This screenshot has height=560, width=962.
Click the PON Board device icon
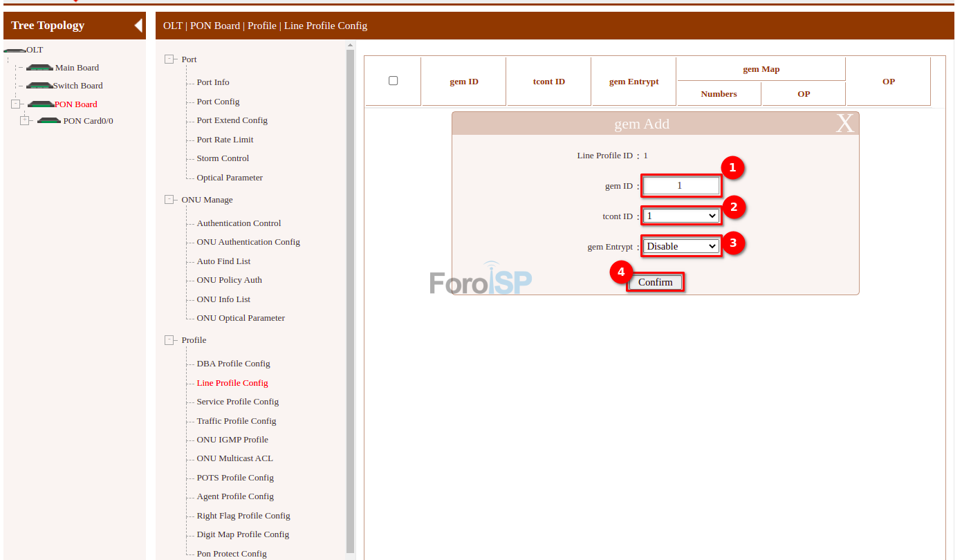[x=41, y=104]
